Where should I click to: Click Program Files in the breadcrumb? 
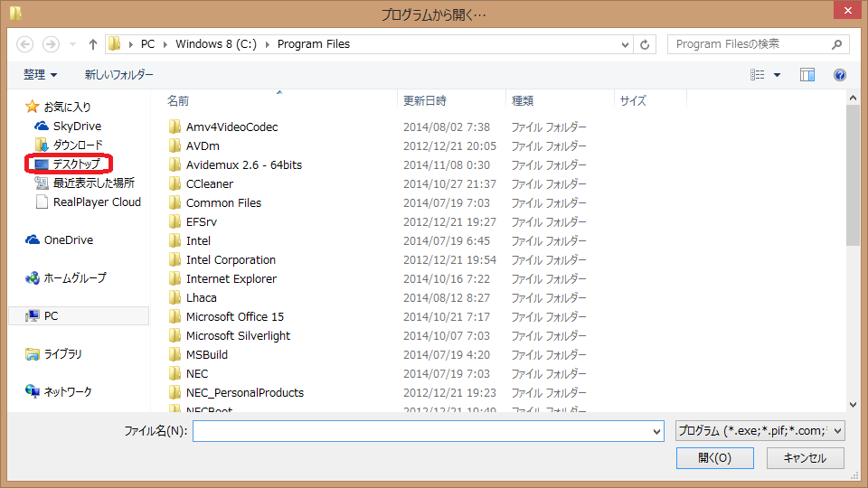(314, 44)
